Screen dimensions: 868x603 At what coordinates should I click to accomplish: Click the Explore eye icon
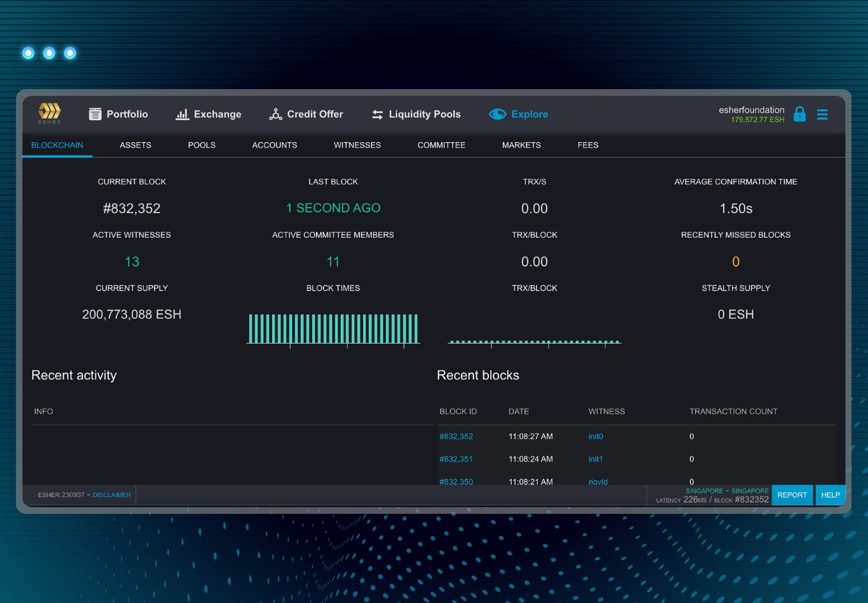[x=498, y=114]
